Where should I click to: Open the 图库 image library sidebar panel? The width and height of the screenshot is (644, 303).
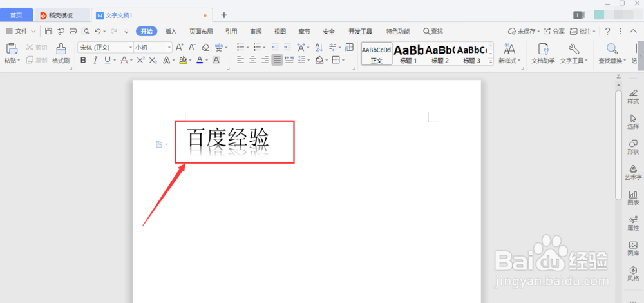tap(633, 249)
